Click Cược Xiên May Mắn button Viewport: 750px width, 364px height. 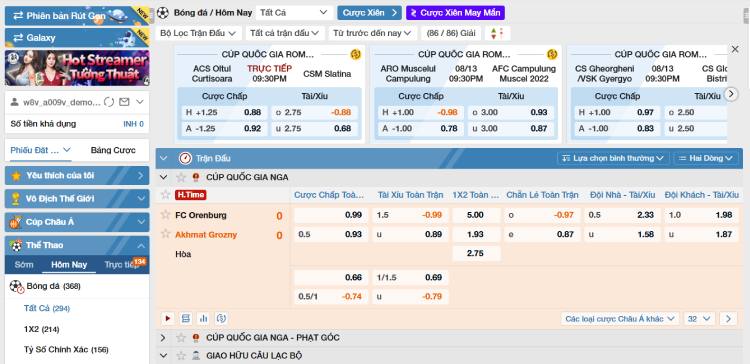(x=455, y=12)
